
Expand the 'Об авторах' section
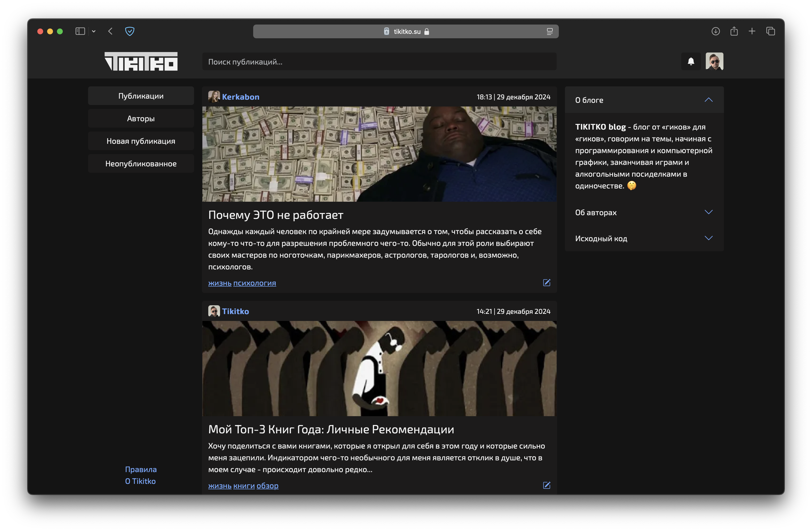708,212
